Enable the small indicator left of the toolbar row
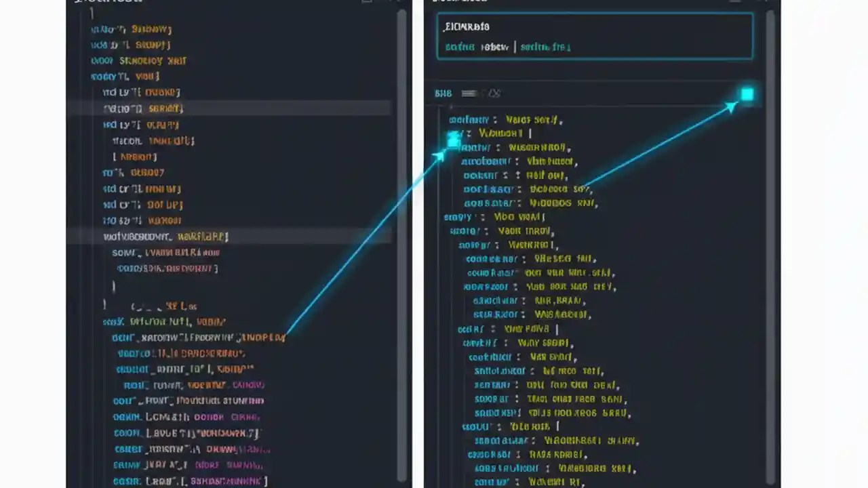 tap(443, 94)
